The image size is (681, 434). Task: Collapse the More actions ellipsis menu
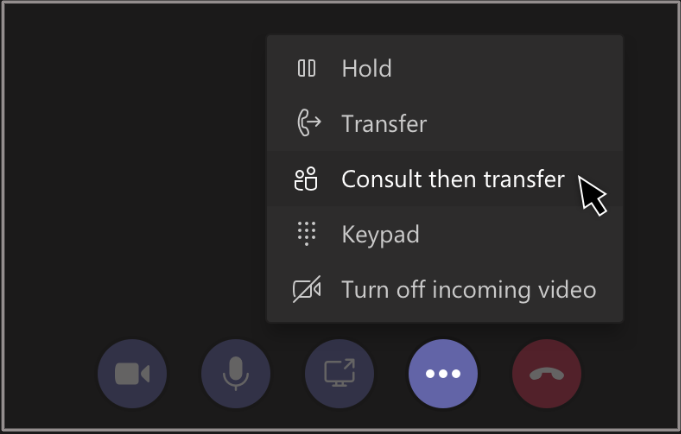pos(443,374)
